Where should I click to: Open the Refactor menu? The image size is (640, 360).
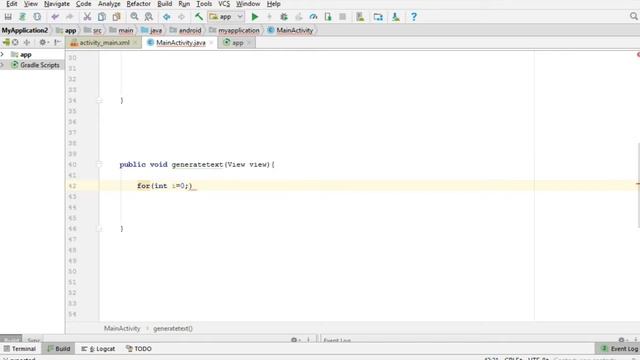click(x=138, y=4)
